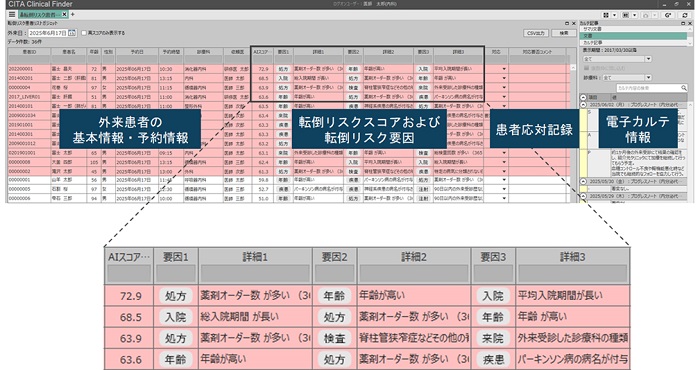This screenshot has width=700, height=370.
Task: Click the magnifier in カルテ内容の検索 box
Action: pyautogui.click(x=683, y=88)
